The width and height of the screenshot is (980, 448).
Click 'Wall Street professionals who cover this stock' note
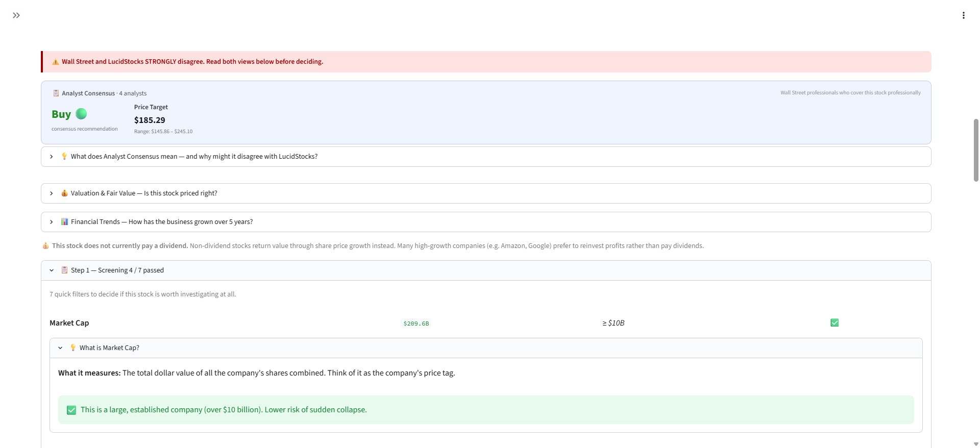850,92
